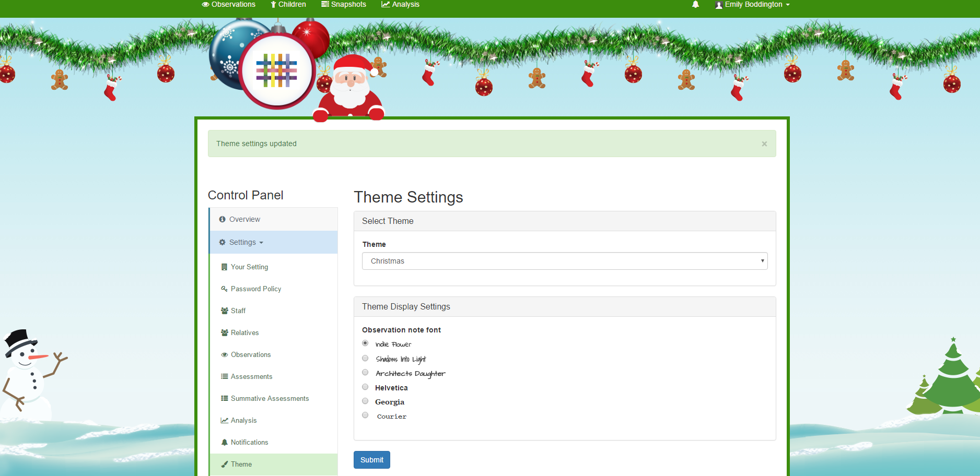980x476 pixels.
Task: Pick Courier as note font
Action: pyautogui.click(x=365, y=415)
